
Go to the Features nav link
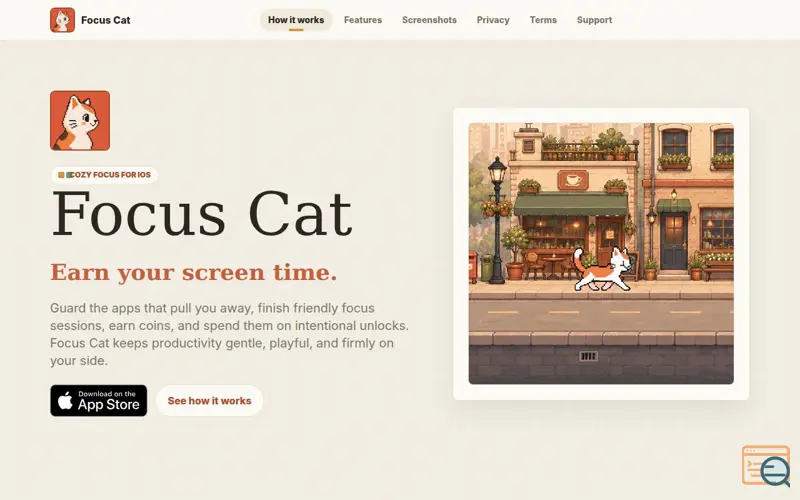pos(363,20)
